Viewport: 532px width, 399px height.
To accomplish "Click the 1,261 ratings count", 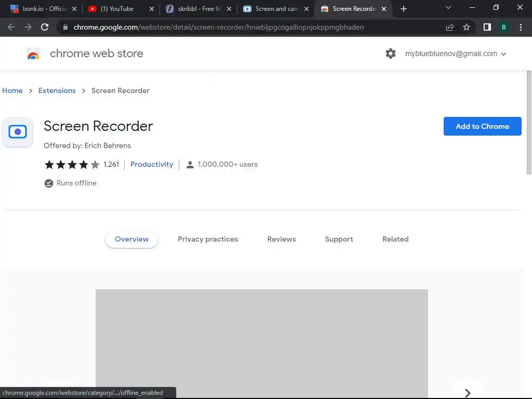I will [111, 165].
